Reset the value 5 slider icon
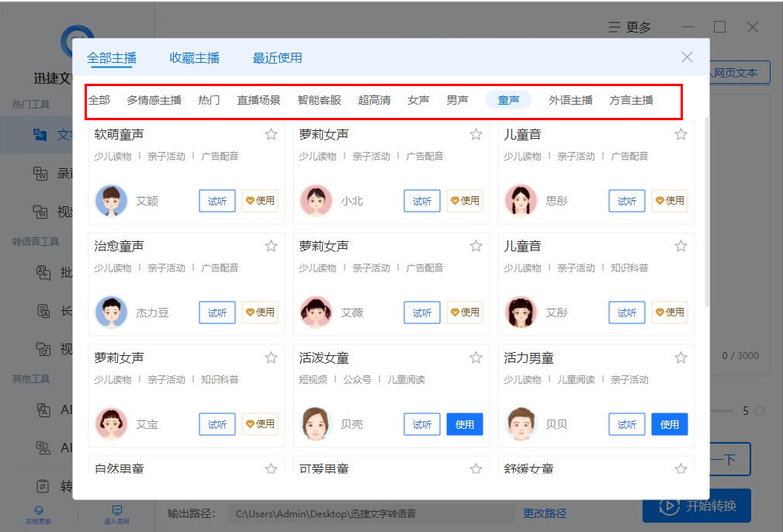Screen dimensions: 783x532 pyautogui.click(x=760, y=411)
